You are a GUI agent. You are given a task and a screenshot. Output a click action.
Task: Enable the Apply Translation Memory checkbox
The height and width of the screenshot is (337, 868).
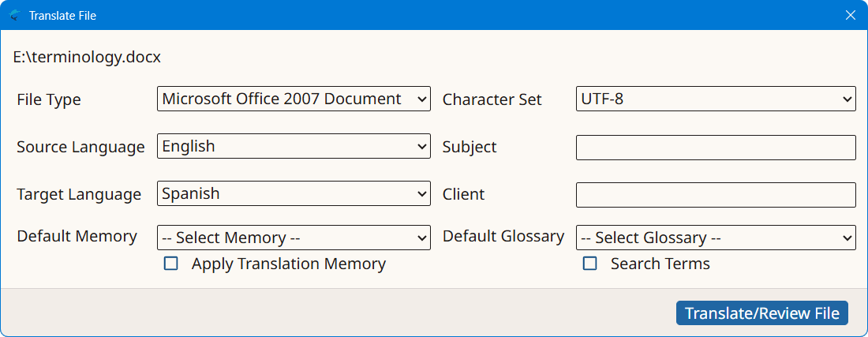click(x=171, y=264)
